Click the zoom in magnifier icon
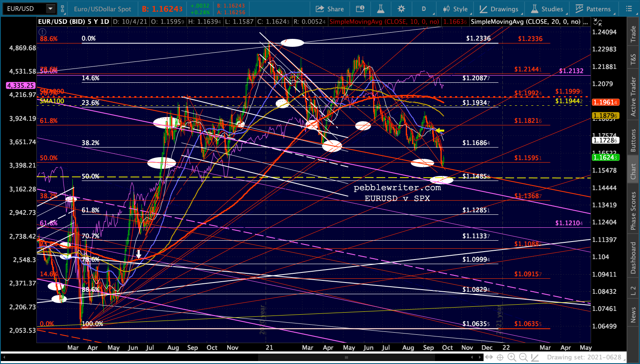Image resolution: width=640 pixels, height=364 pixels. pos(511,357)
